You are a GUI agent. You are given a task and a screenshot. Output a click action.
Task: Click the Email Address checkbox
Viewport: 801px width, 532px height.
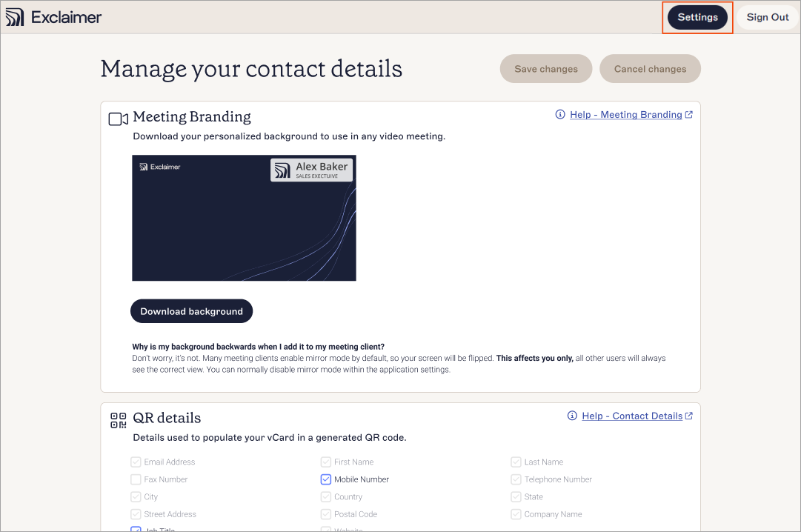coord(136,462)
